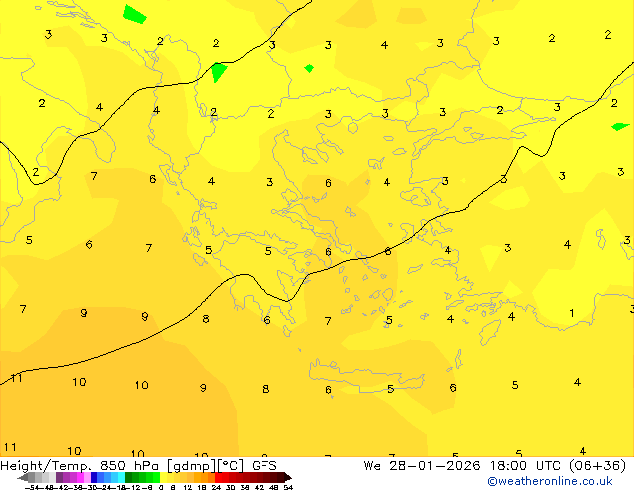Screen dimensions: 634x490
Task: Click the large green patch at top left
Action: (x=135, y=14)
